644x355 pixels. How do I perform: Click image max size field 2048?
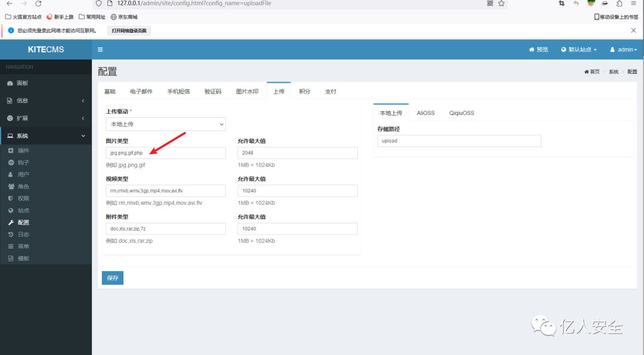298,152
